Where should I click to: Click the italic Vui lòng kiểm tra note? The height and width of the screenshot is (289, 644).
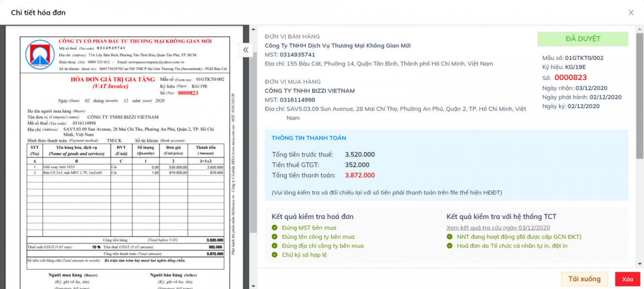(387, 193)
